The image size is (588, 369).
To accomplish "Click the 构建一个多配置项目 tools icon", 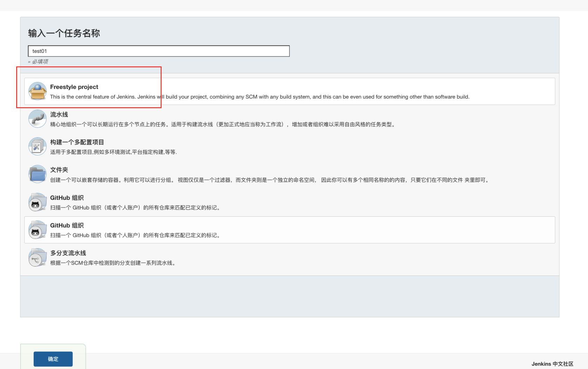I will 37,146.
